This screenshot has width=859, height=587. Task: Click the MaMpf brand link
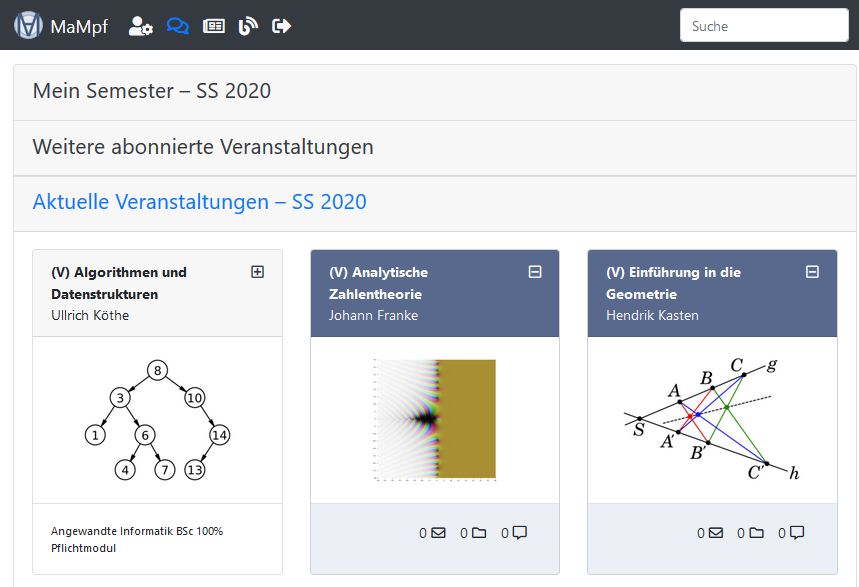79,26
